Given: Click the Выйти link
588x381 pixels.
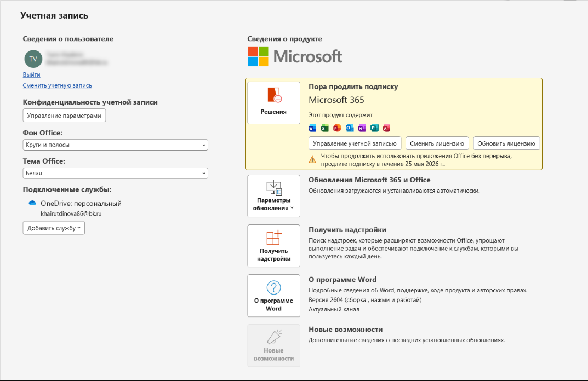Looking at the screenshot, I should (x=31, y=74).
